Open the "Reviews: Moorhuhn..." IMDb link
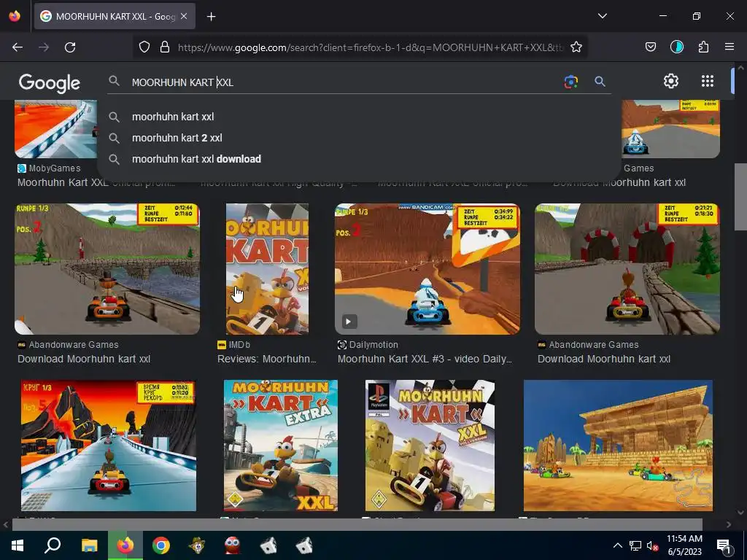The width and height of the screenshot is (747, 560). tap(267, 359)
